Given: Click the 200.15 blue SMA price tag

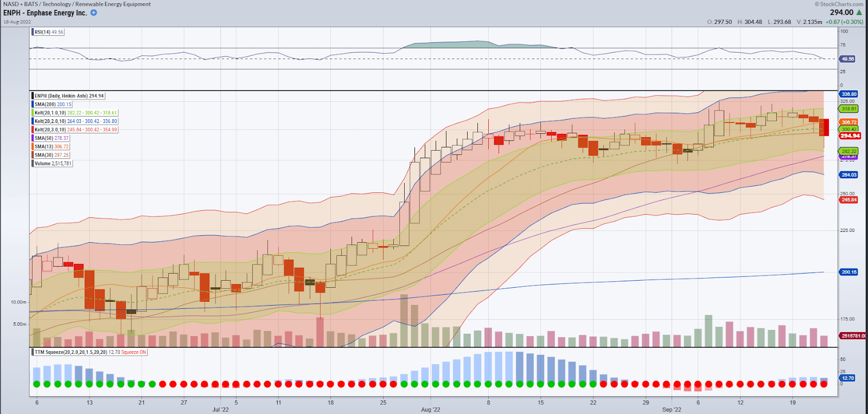Looking at the screenshot, I should (x=849, y=272).
